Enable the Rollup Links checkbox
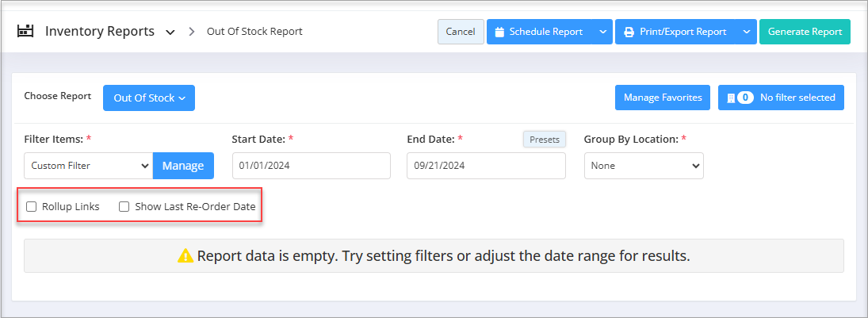The image size is (868, 318). click(x=32, y=207)
